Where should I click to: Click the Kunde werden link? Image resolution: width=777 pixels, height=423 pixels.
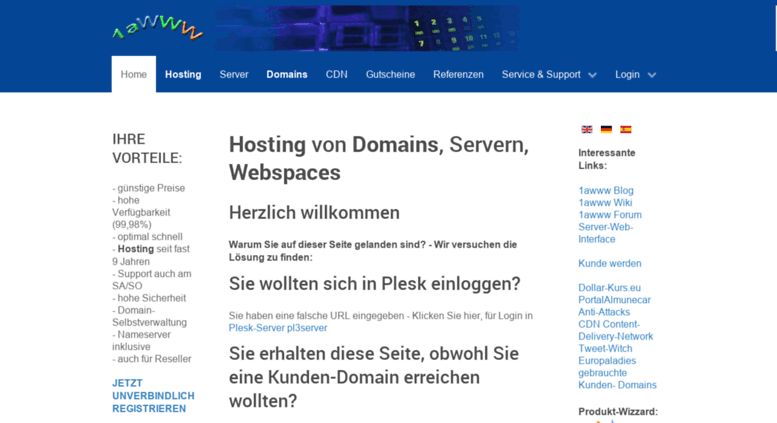point(610,264)
